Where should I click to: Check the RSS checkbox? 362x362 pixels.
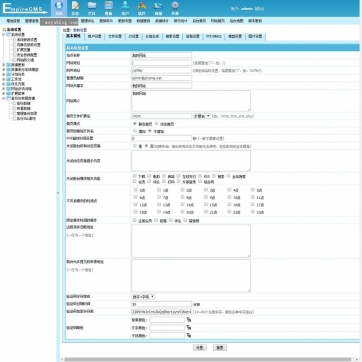click(x=200, y=176)
